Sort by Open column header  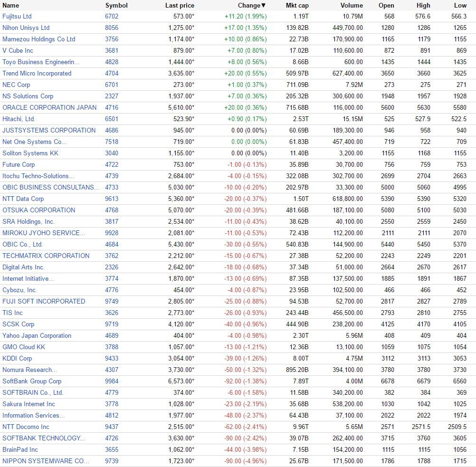(x=386, y=6)
